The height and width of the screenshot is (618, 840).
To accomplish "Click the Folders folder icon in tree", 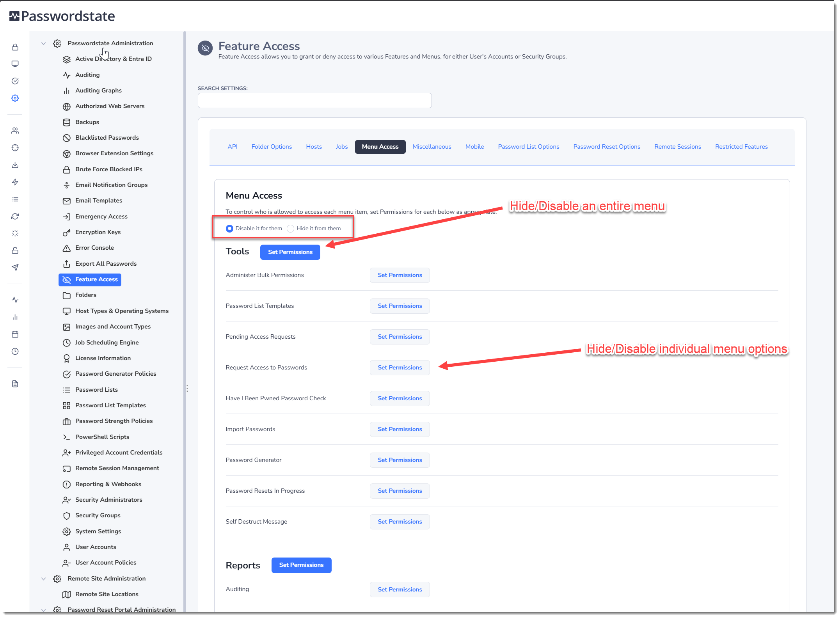I will pos(67,295).
